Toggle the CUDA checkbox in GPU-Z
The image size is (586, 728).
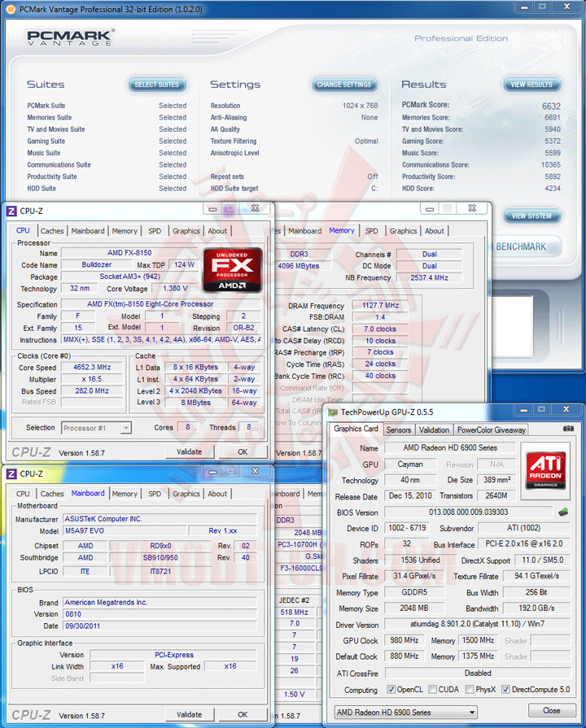pos(433,690)
